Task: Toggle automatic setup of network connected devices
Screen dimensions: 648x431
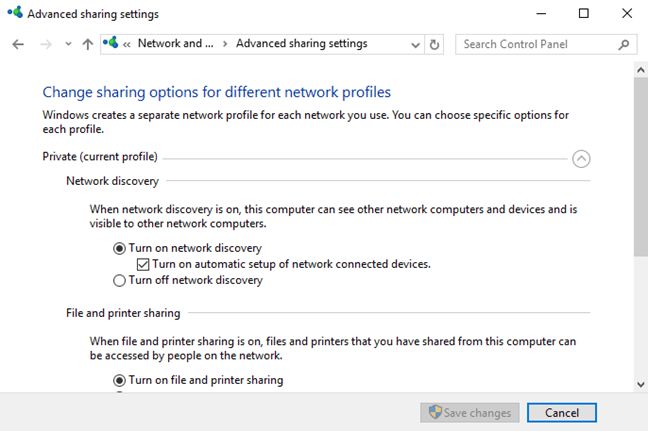Action: pyautogui.click(x=143, y=264)
